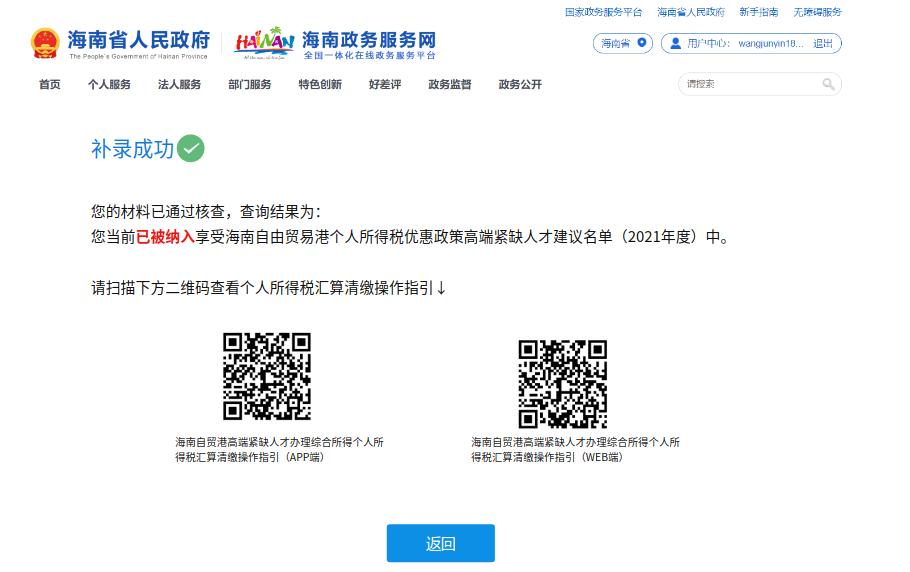Click the search magnifier icon
The height and width of the screenshot is (572, 910).
[828, 84]
